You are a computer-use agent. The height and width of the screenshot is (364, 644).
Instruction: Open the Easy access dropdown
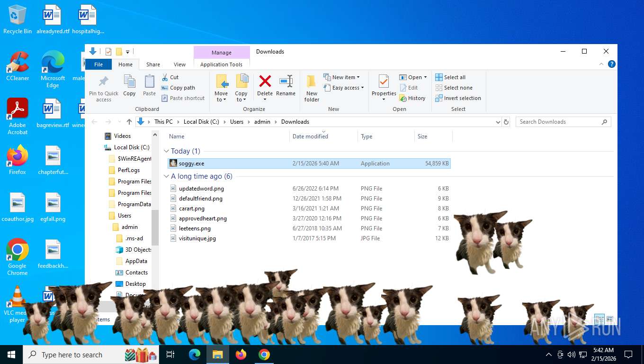[x=344, y=88]
